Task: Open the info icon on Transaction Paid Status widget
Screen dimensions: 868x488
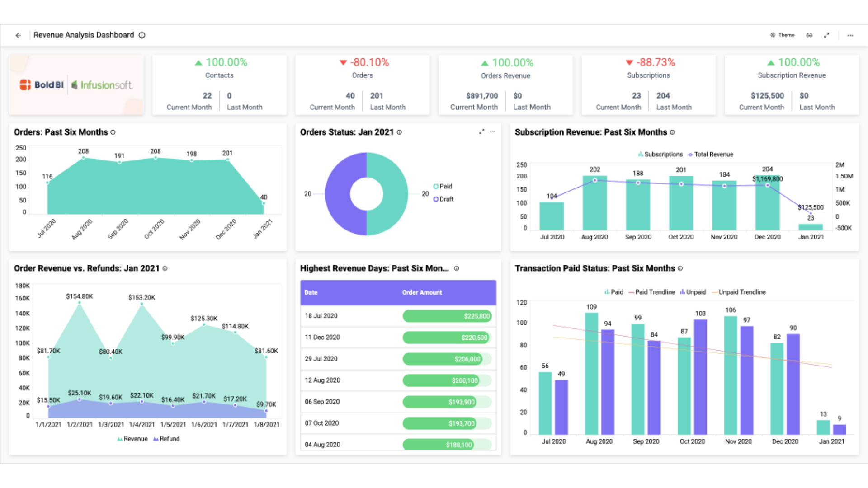Action: pos(680,268)
